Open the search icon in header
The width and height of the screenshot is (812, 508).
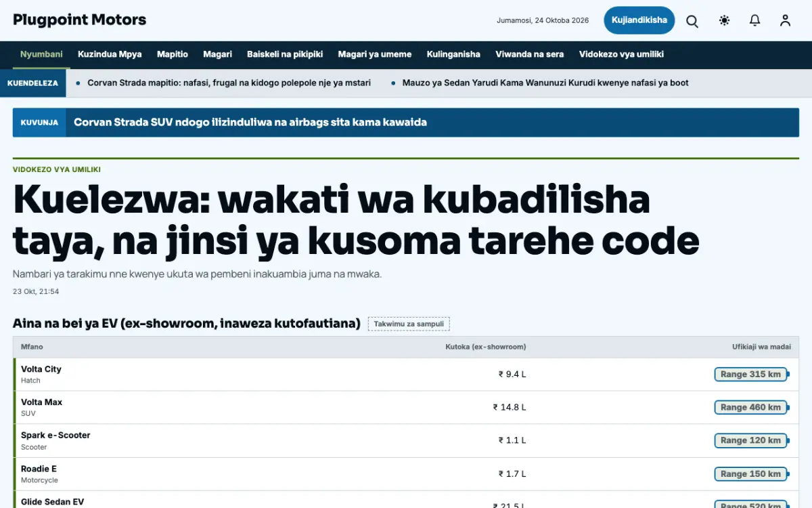tap(692, 20)
